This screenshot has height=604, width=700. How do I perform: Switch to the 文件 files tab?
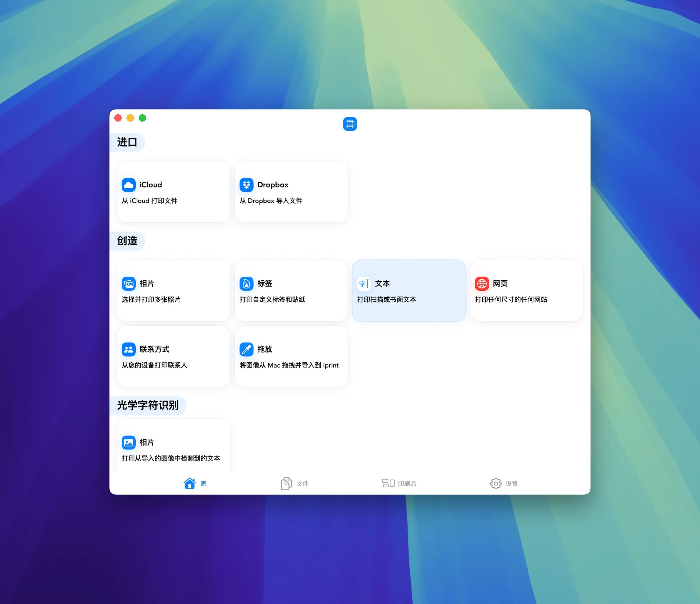click(295, 483)
